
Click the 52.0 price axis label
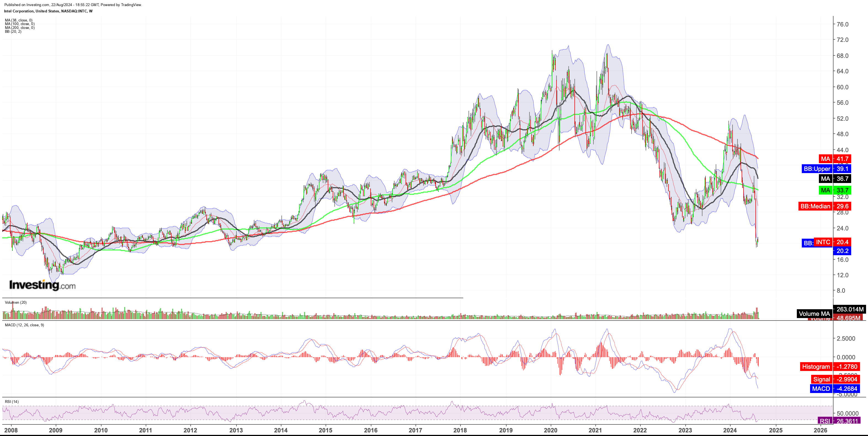click(842, 119)
